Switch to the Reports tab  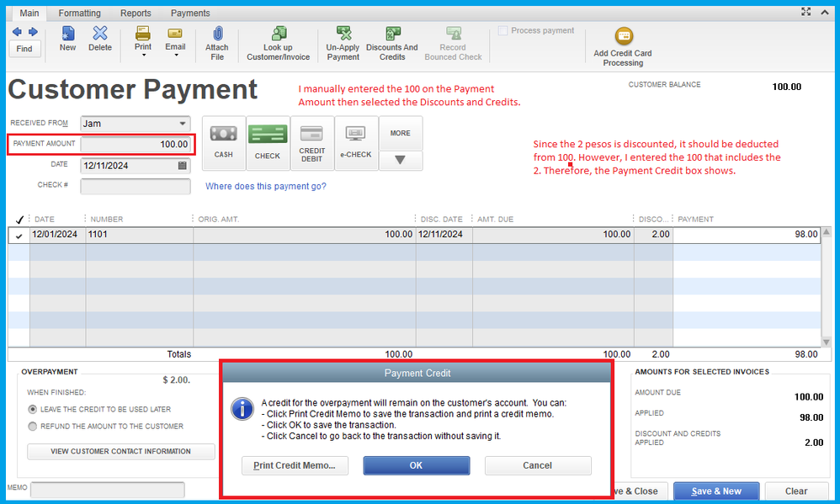click(136, 13)
